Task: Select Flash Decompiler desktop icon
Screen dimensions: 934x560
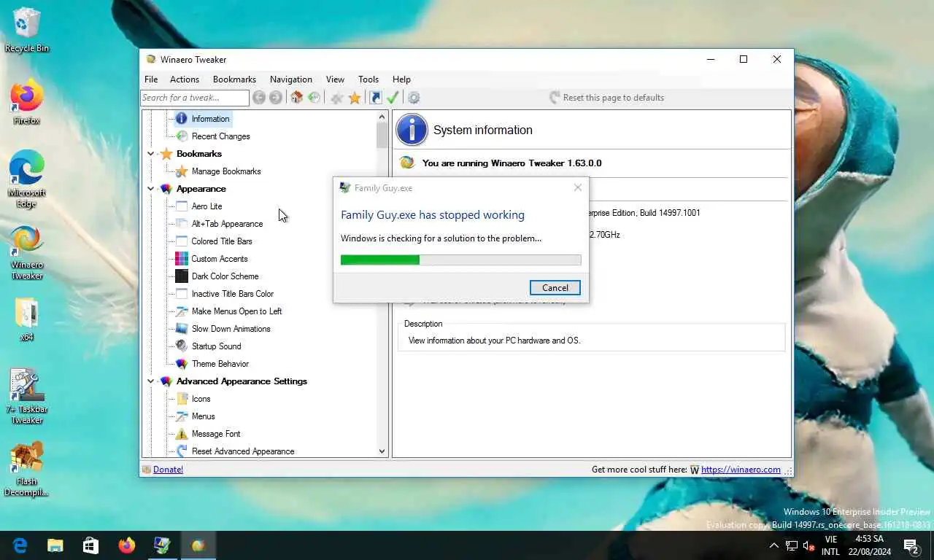Action: pos(27,468)
